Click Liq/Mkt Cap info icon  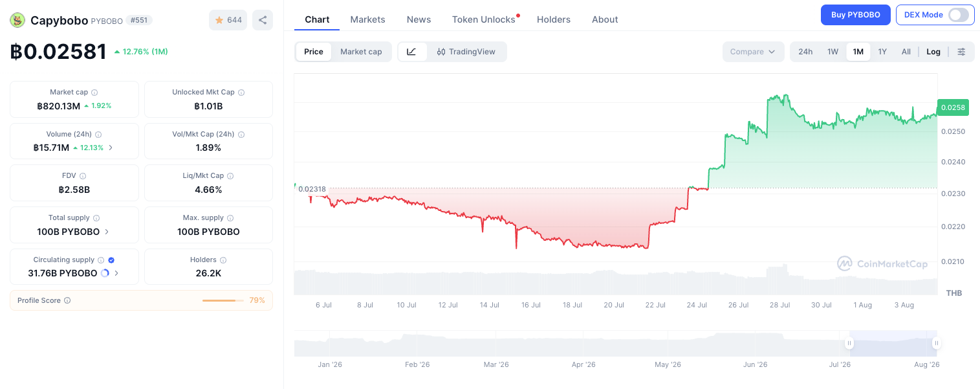230,176
